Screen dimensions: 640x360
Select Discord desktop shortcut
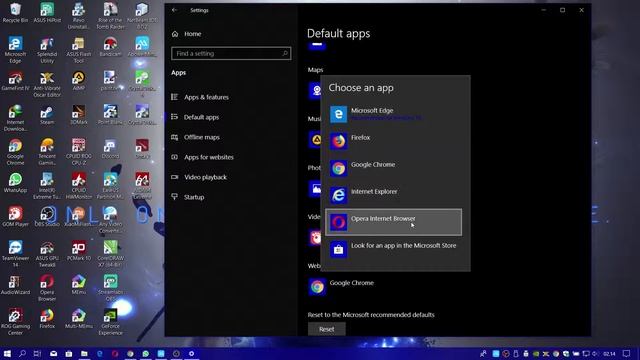110,149
